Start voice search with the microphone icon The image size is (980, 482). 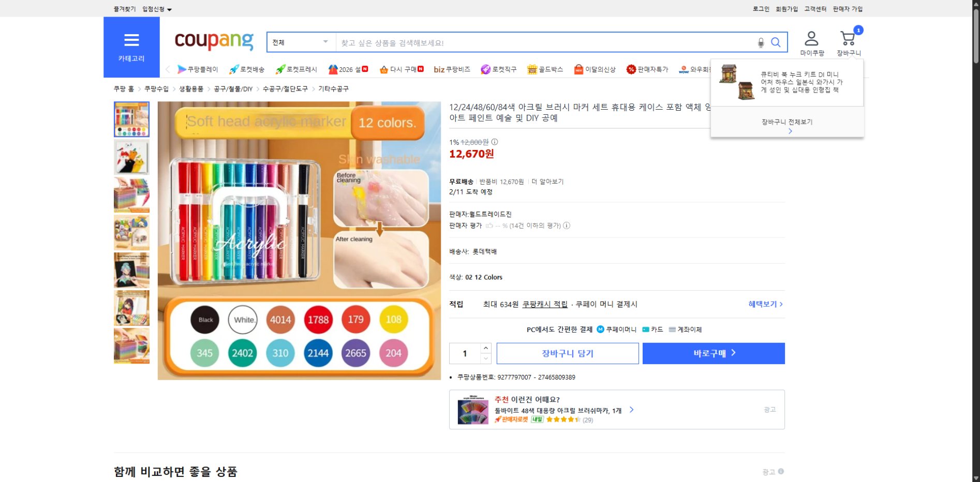pos(760,43)
